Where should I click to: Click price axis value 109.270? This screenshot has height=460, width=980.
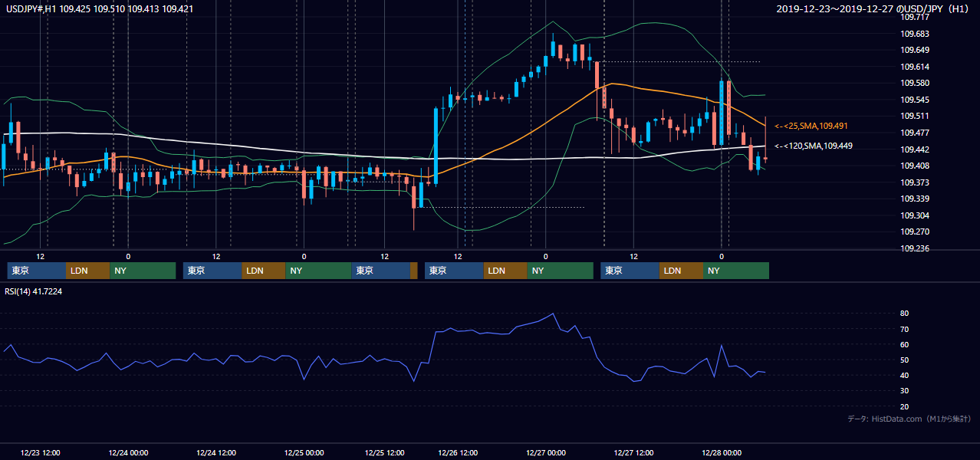[x=915, y=232]
